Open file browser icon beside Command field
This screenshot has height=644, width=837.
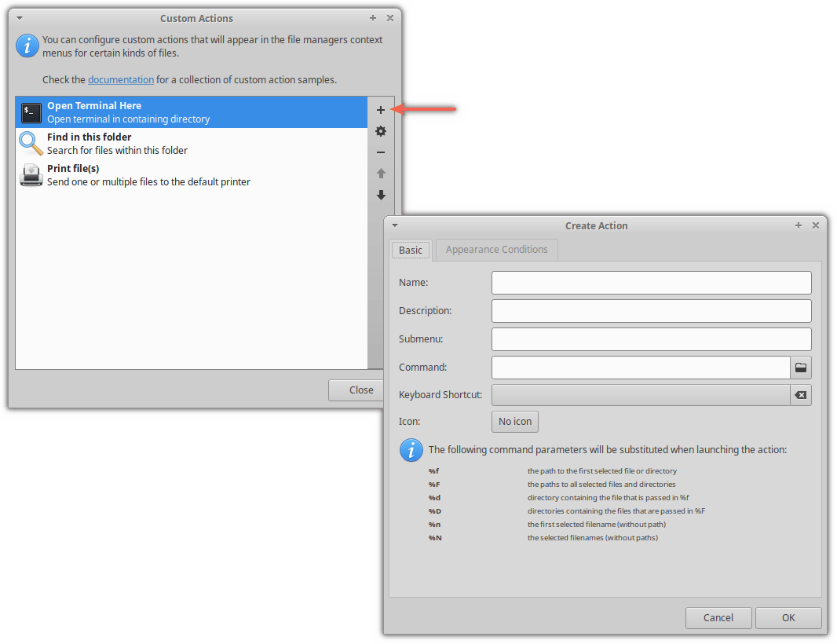[x=801, y=368]
